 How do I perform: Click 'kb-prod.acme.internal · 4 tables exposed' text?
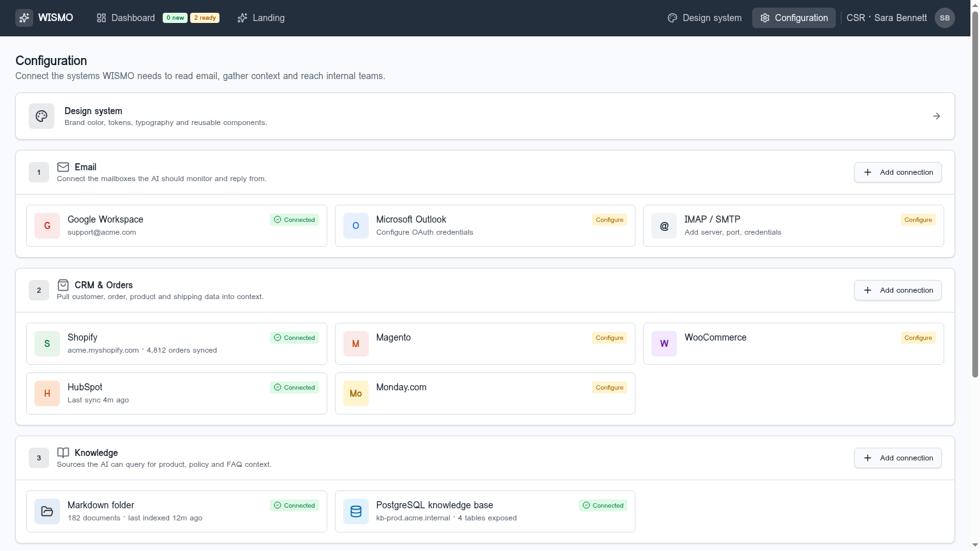(x=447, y=518)
